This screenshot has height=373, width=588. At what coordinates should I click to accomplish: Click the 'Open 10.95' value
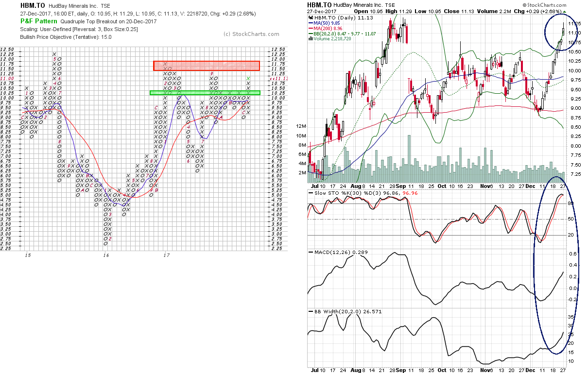(x=369, y=11)
